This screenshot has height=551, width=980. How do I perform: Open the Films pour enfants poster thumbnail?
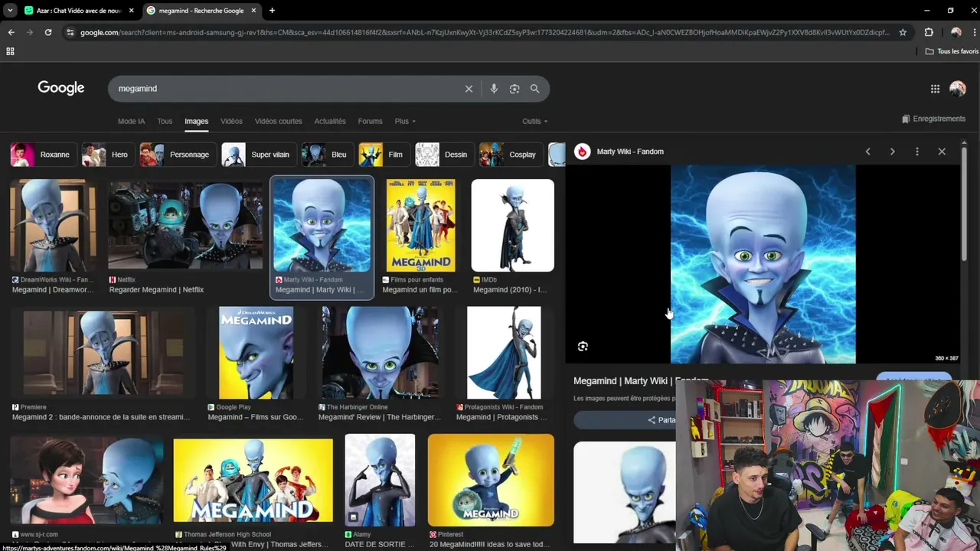420,226
